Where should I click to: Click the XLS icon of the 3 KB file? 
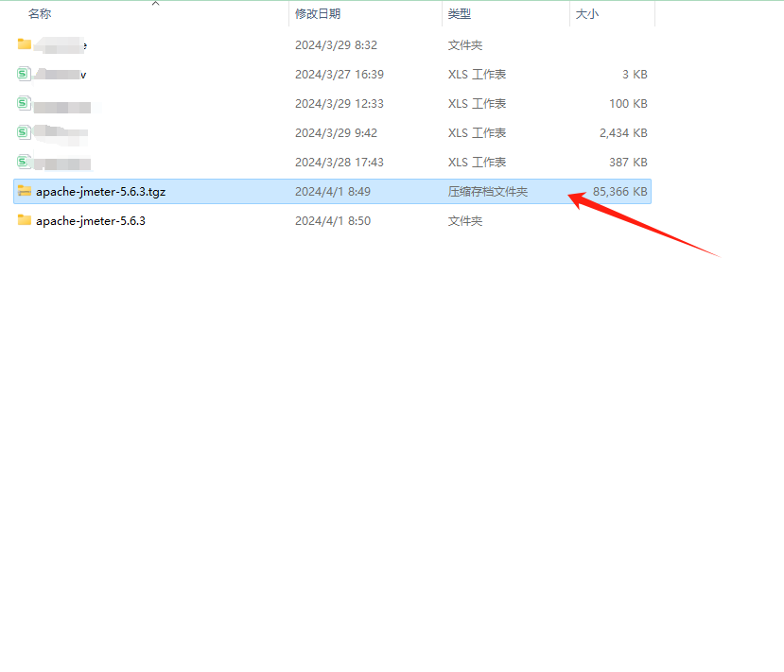click(x=25, y=74)
